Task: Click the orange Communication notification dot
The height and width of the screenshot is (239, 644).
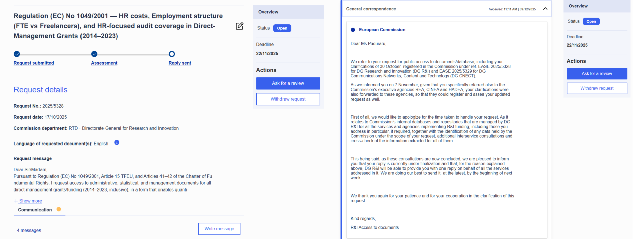Action: click(59, 209)
